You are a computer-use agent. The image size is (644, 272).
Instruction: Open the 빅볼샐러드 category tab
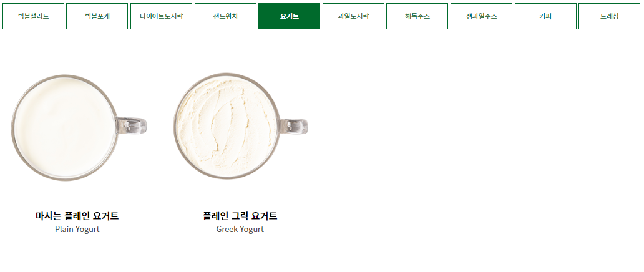point(33,16)
